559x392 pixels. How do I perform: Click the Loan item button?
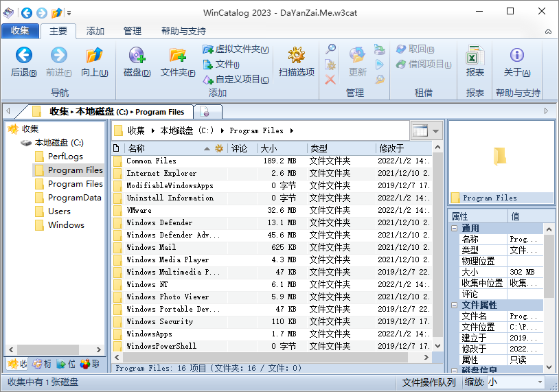pyautogui.click(x=424, y=64)
